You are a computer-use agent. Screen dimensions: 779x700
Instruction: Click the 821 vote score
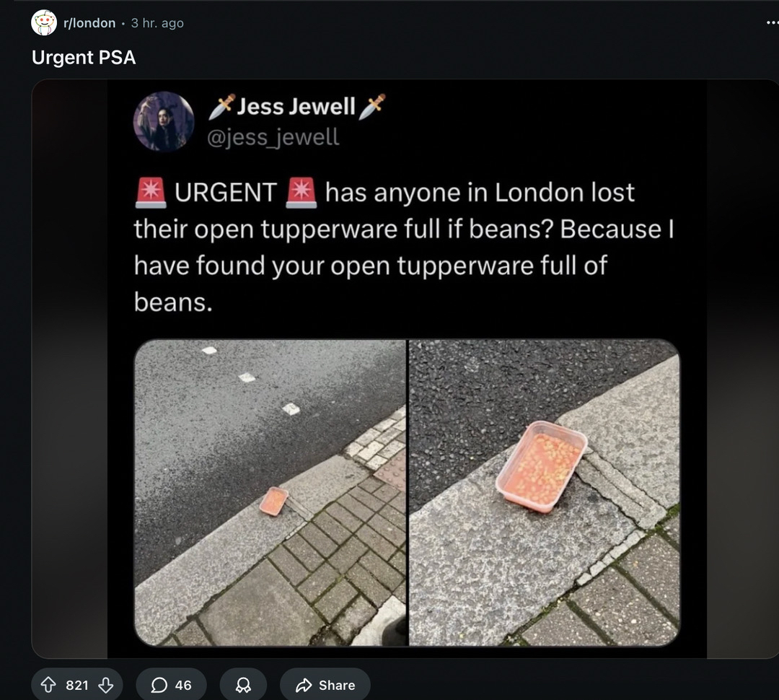(x=76, y=685)
